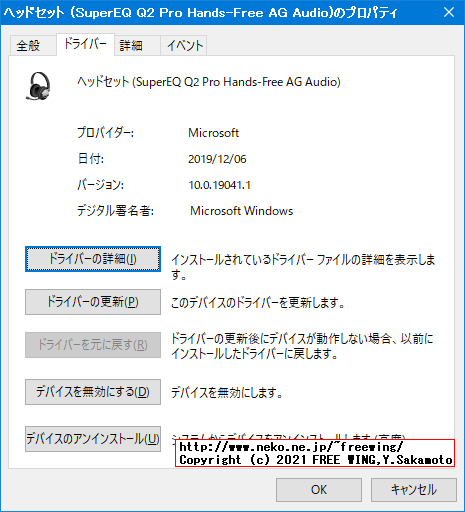Click the バージョン: label
The width and height of the screenshot is (465, 512).
[x=100, y=185]
